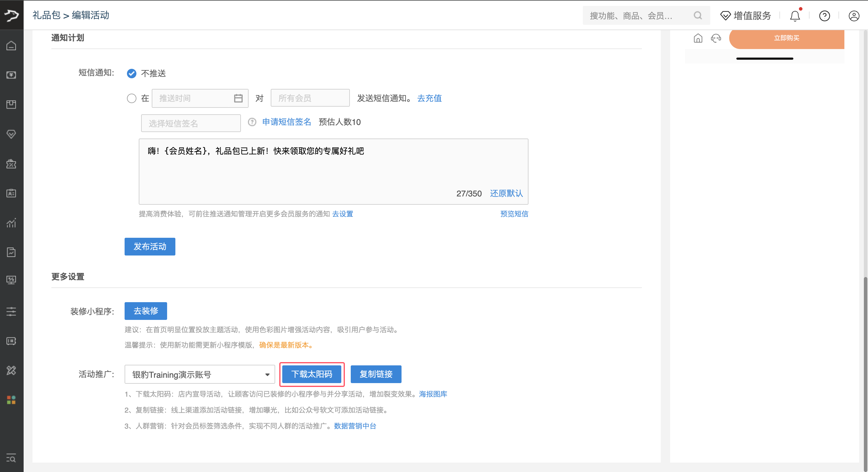Open the diamond member icon in sidebar
This screenshot has width=868, height=472.
pyautogui.click(x=12, y=134)
